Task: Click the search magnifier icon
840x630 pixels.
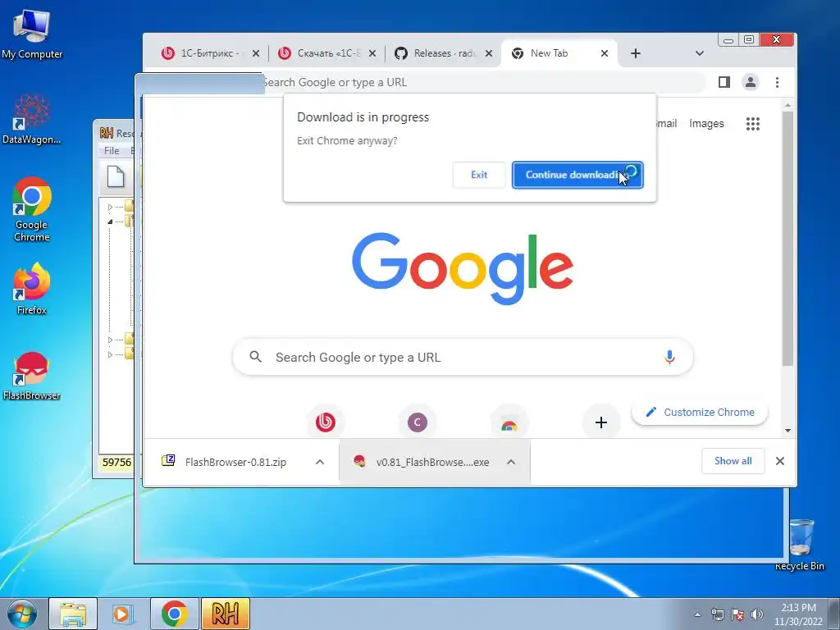Action: [256, 357]
